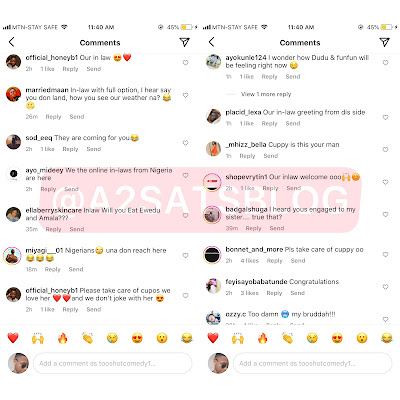Send the fire emoji in left quick-reaction row
The image size is (400, 400).
[62, 338]
